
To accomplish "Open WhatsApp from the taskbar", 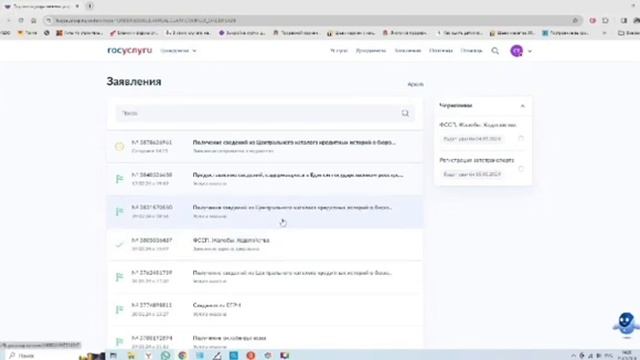I will pos(165,356).
